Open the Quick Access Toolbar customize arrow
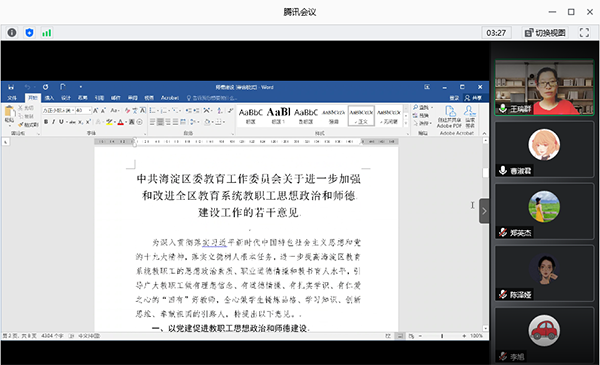This screenshot has width=600, height=365. pos(81,87)
